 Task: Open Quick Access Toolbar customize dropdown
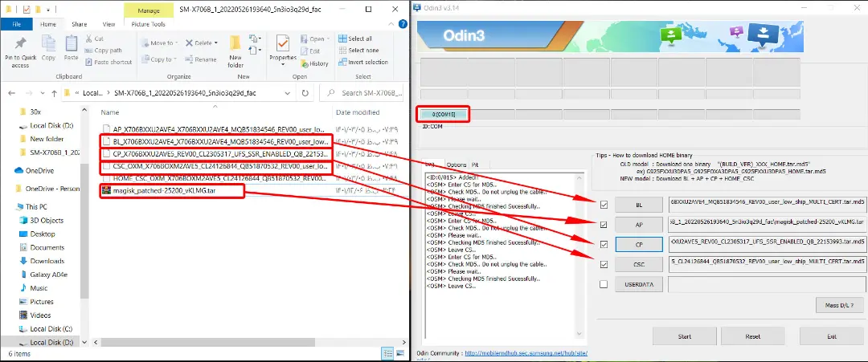point(49,10)
